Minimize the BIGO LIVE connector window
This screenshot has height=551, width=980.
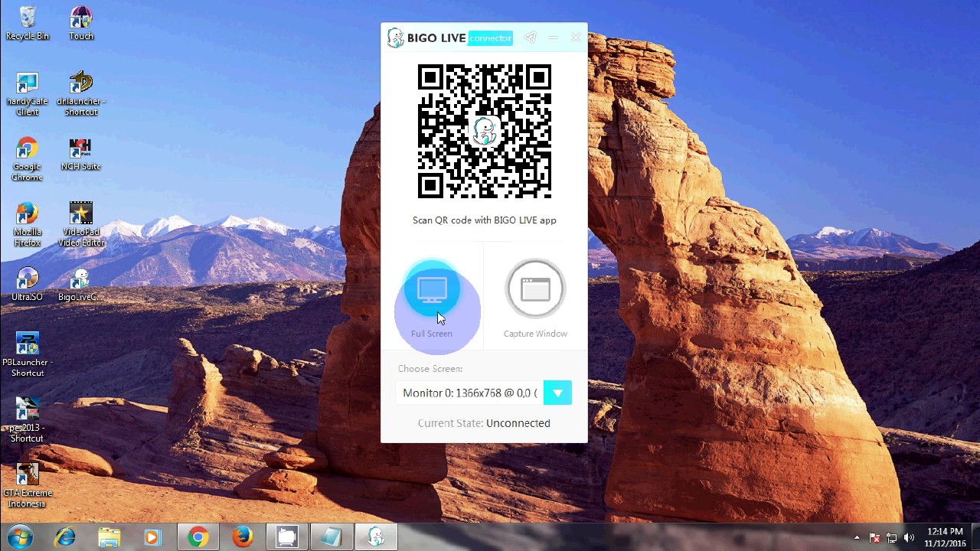[553, 37]
